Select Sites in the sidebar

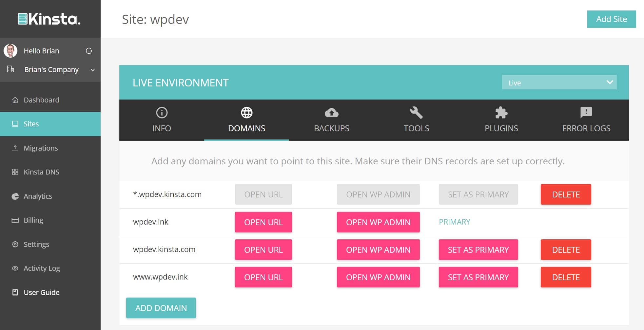(50, 124)
